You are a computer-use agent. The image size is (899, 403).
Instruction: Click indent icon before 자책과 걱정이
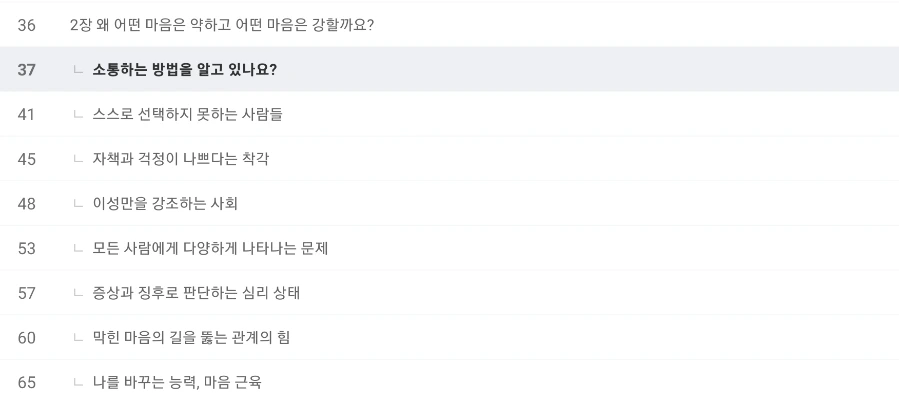tap(78, 159)
